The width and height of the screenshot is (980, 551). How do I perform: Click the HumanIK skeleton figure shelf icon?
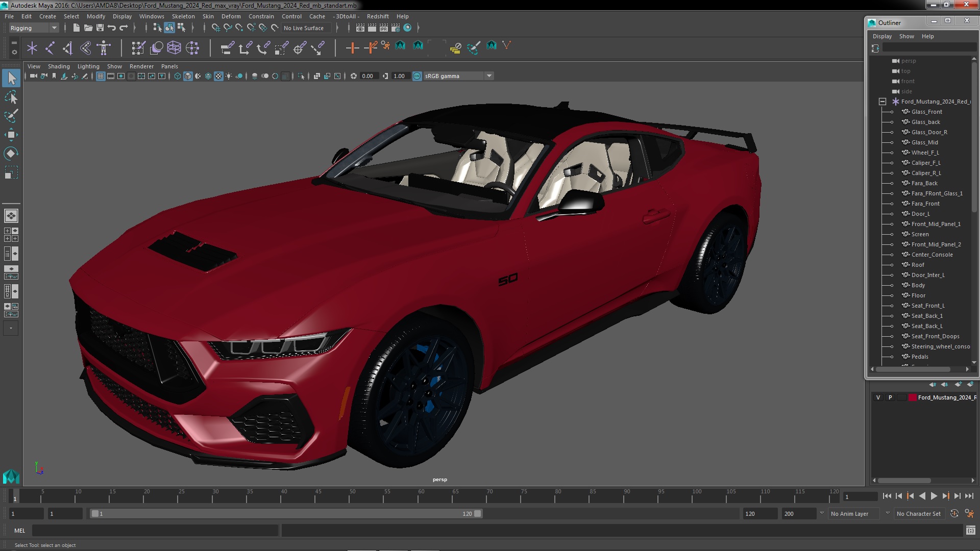104,48
